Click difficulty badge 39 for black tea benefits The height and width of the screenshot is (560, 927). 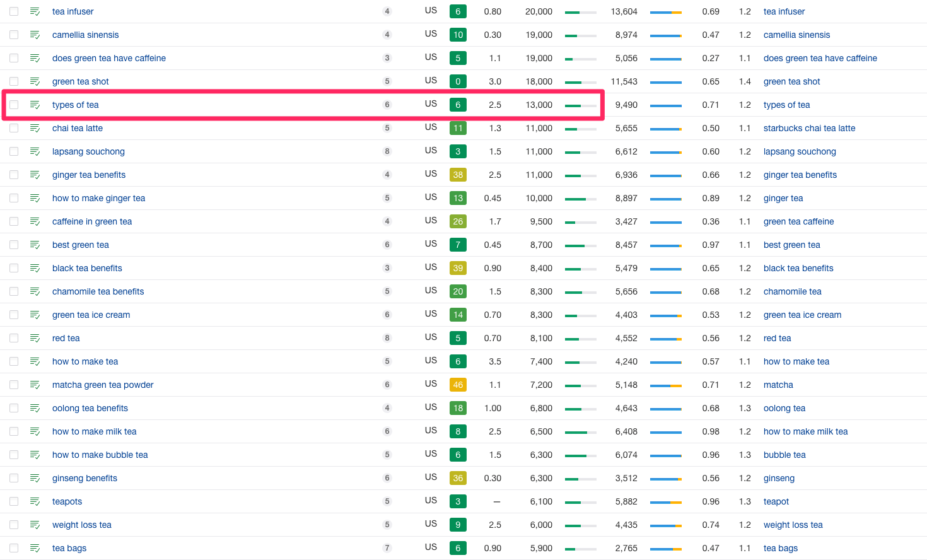pos(458,268)
